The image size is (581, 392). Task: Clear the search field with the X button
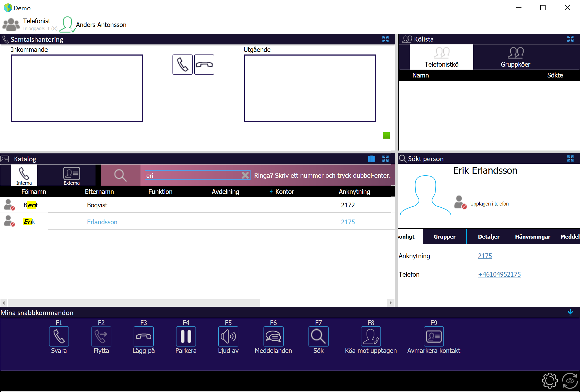pyautogui.click(x=245, y=175)
